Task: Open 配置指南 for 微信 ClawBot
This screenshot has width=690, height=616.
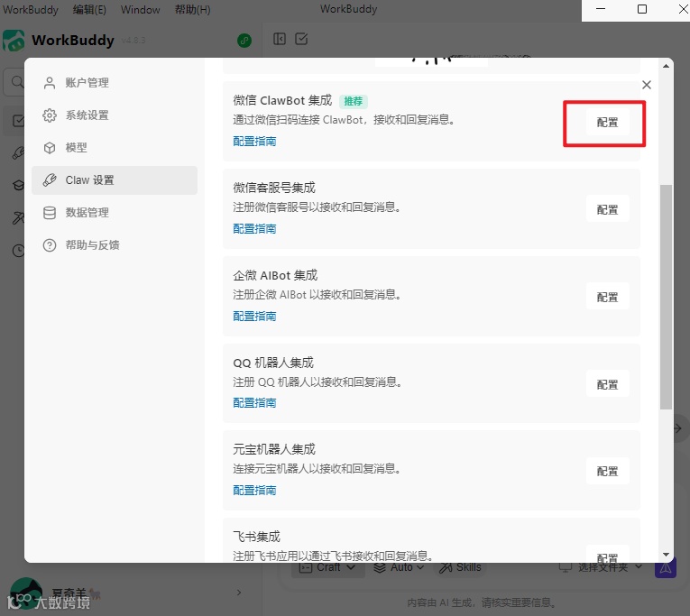Action: [x=254, y=142]
